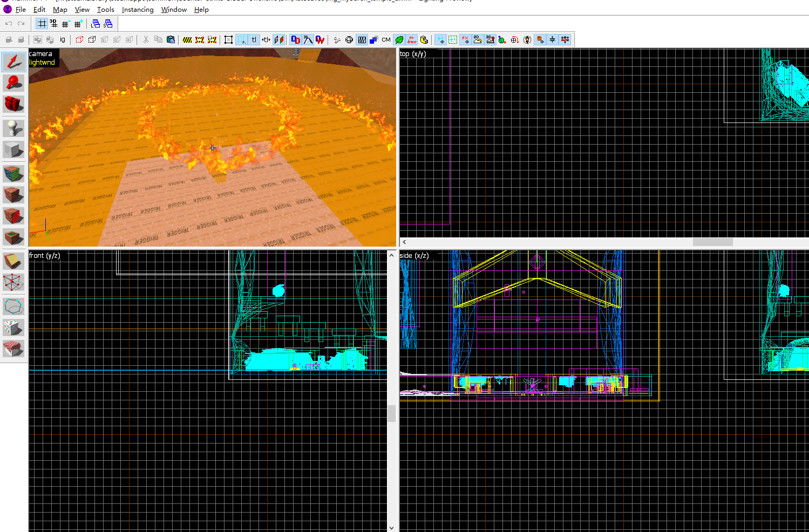
Task: Select the Block (brush) tool
Action: (x=13, y=149)
